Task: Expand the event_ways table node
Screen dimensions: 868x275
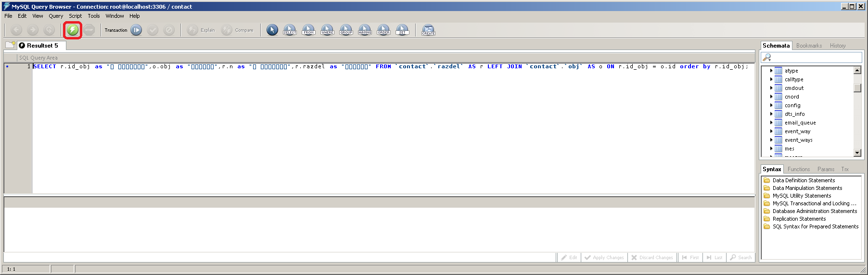Action: coord(771,140)
